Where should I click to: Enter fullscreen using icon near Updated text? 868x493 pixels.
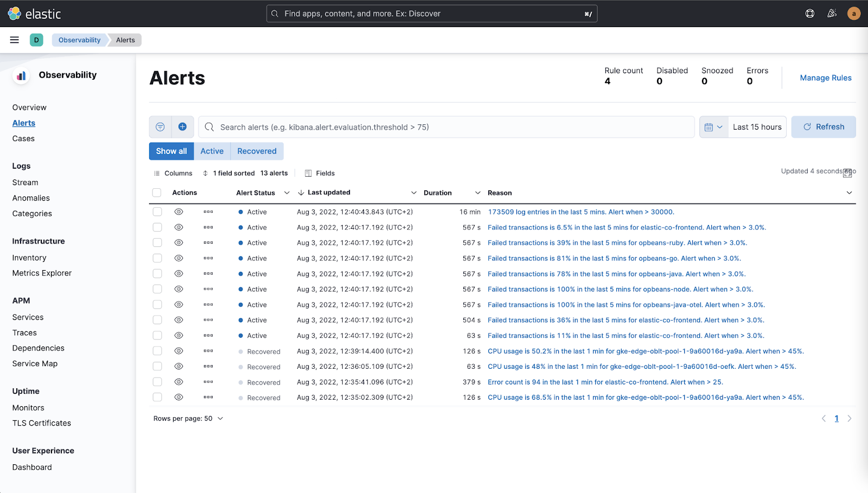coord(847,172)
